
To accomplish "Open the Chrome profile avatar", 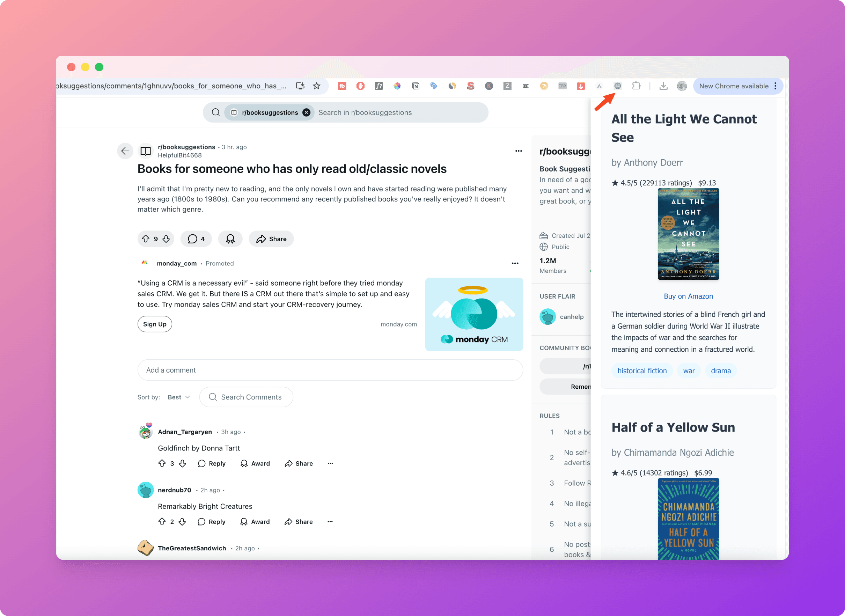I will click(x=682, y=86).
